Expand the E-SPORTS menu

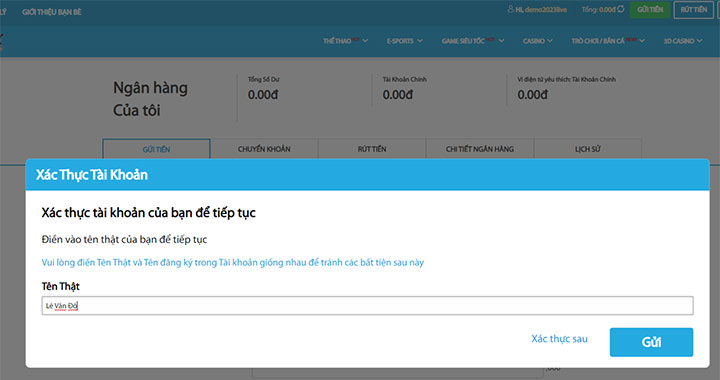[x=405, y=41]
